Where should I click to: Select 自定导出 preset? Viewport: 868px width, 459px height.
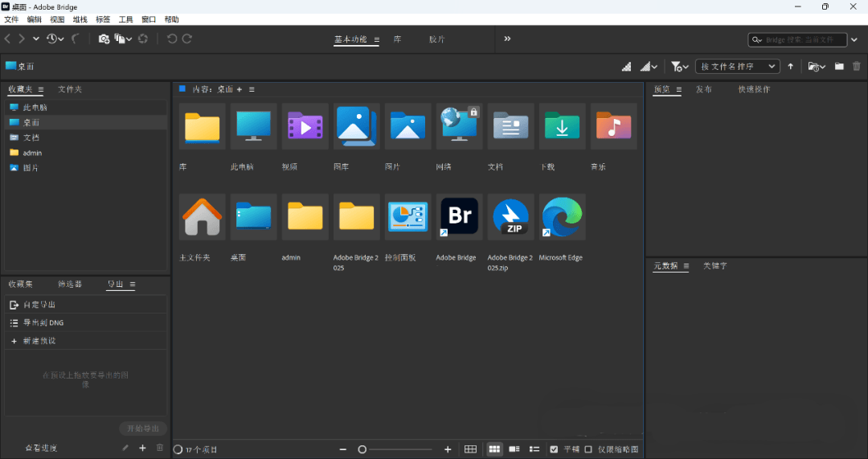pyautogui.click(x=86, y=305)
